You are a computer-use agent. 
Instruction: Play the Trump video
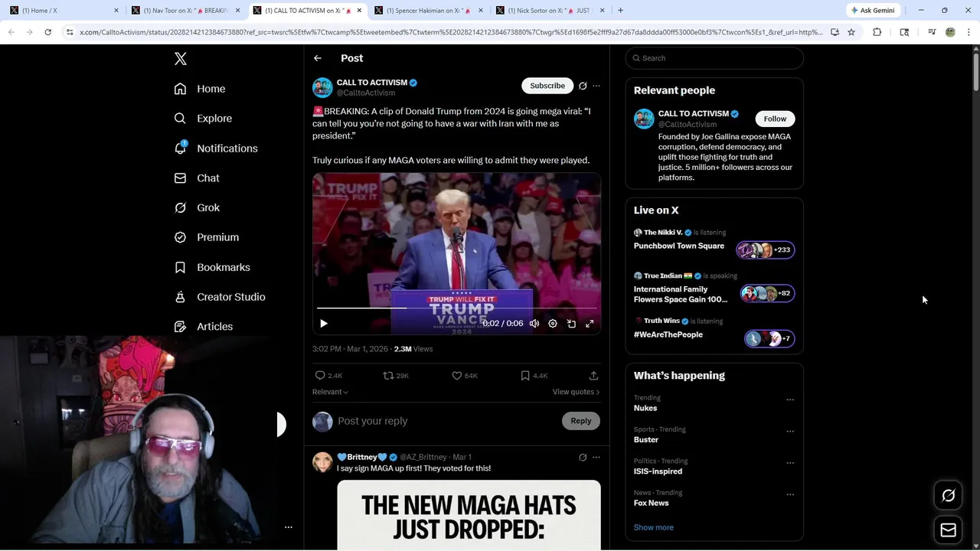pyautogui.click(x=324, y=324)
